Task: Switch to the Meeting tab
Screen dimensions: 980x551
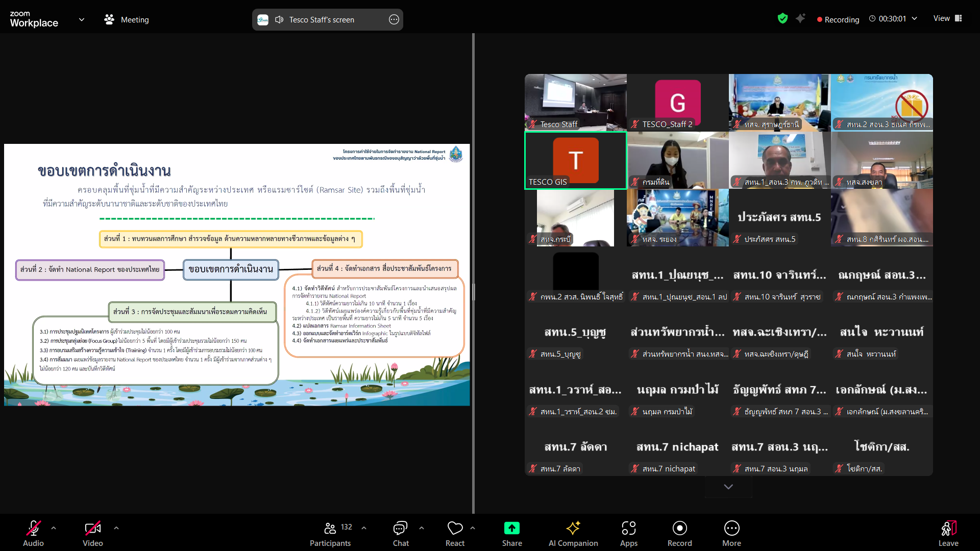Action: pos(127,20)
